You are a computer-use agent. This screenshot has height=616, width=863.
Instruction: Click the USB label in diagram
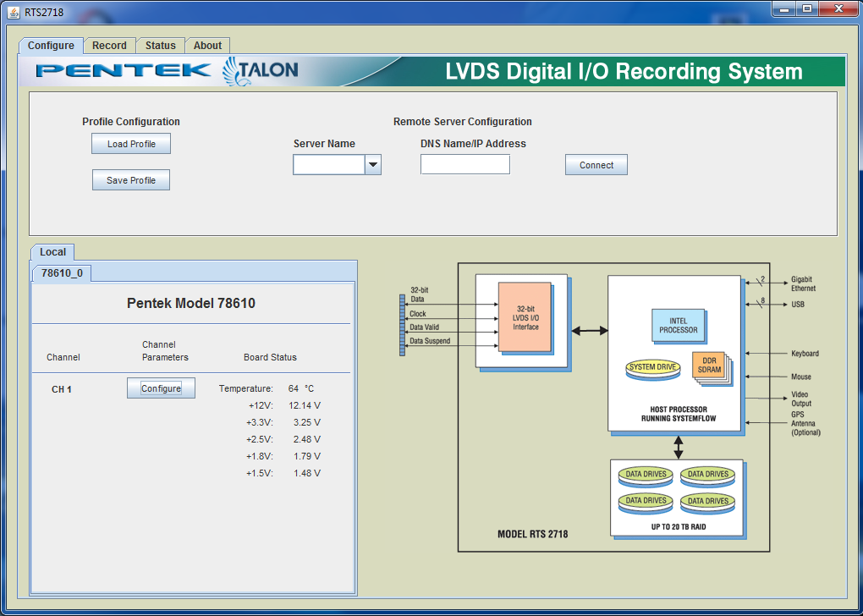coord(798,305)
